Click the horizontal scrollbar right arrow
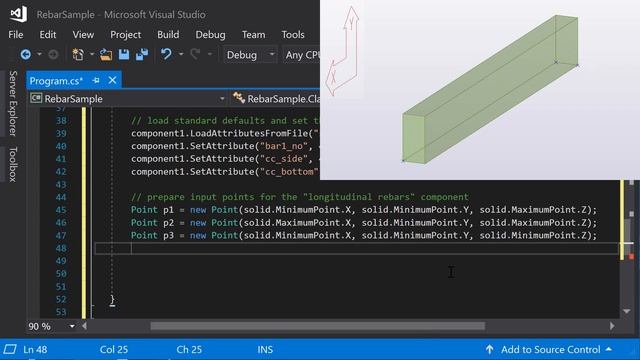This screenshot has width=640, height=360. click(612, 326)
